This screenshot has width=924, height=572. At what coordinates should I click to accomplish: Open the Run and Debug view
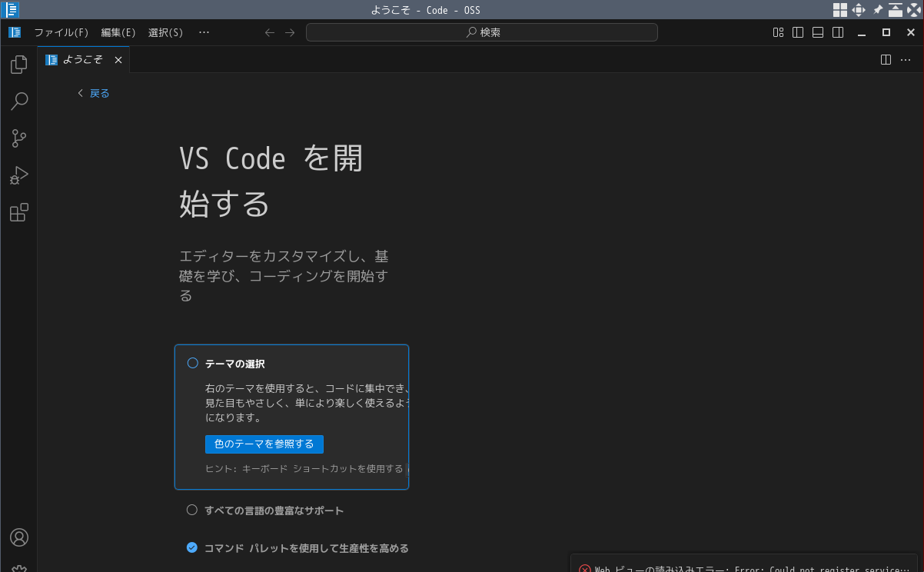click(x=18, y=175)
